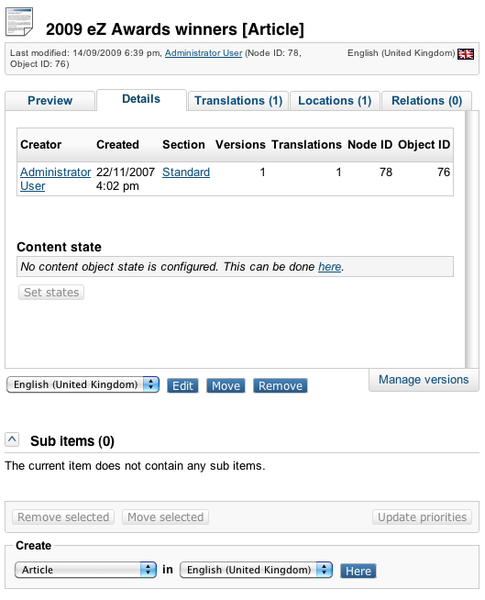Open the Manage versions link
The width and height of the screenshot is (485, 600).
(423, 380)
